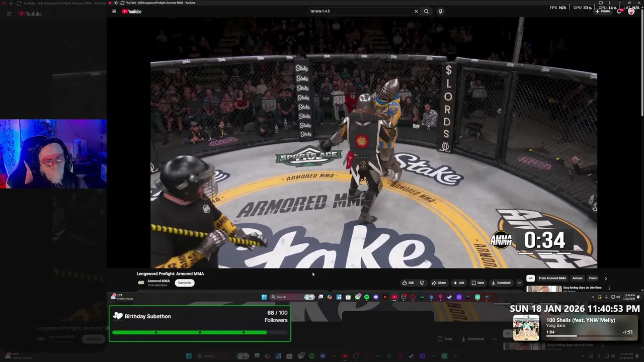
Task: Open Task View from the taskbar
Action: click(x=320, y=297)
